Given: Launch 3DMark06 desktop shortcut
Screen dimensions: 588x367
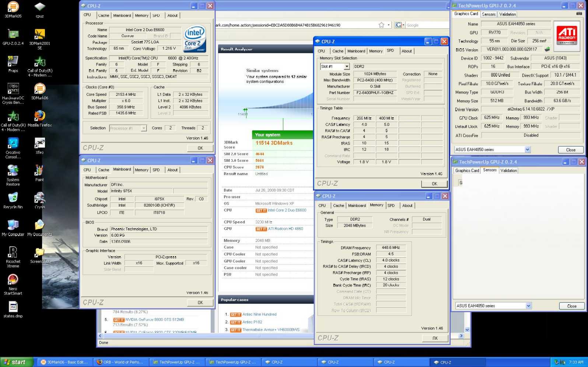Looking at the screenshot, I should (x=40, y=92).
